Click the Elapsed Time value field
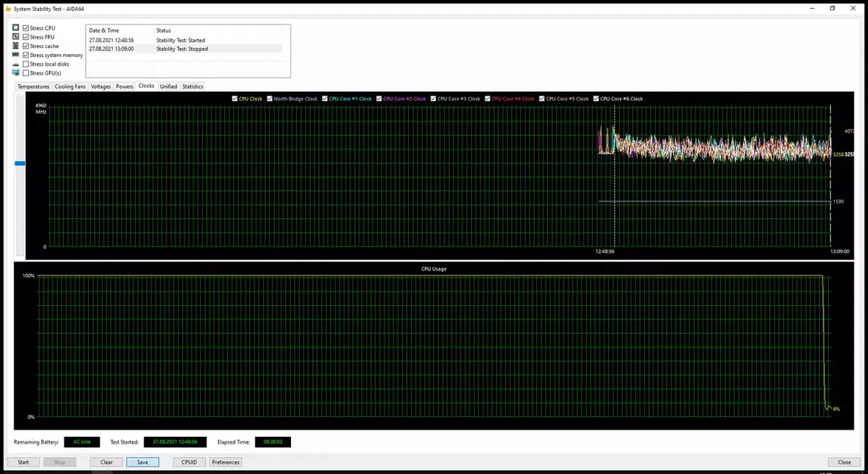The height and width of the screenshot is (474, 868). [273, 442]
